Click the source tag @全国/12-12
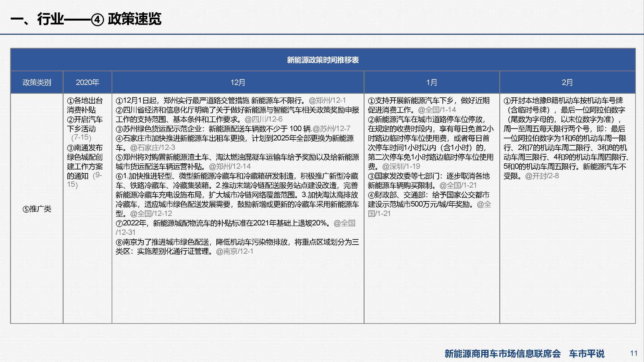Image resolution: width=644 pixels, height=362 pixels. 151,214
